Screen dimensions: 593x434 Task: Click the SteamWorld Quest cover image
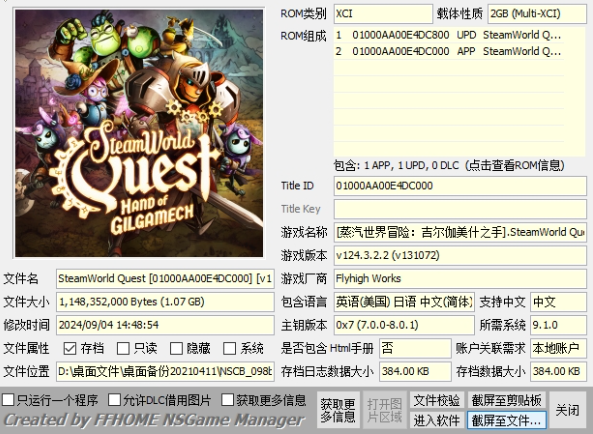click(x=139, y=133)
